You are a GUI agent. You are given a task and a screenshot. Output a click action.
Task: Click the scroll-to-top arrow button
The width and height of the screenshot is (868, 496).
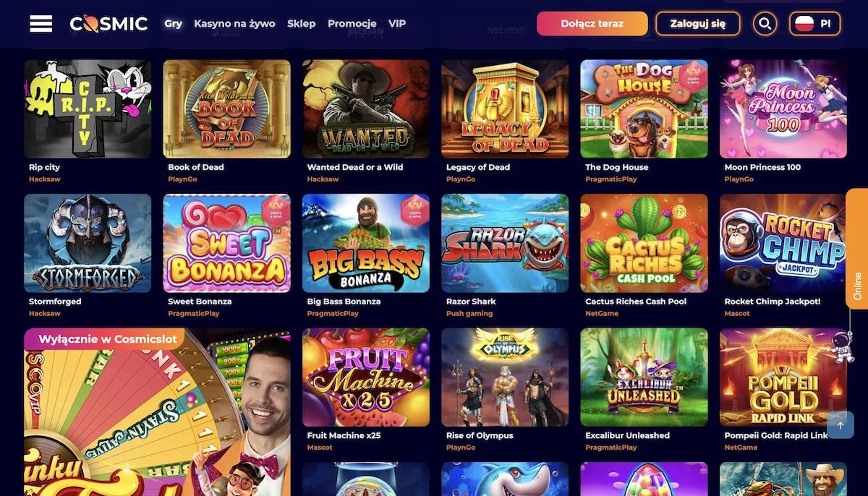point(841,425)
